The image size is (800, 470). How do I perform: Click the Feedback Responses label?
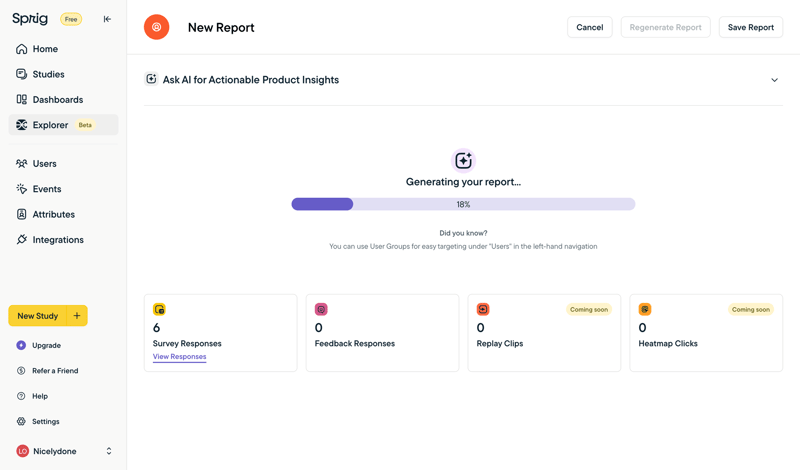[x=355, y=343]
